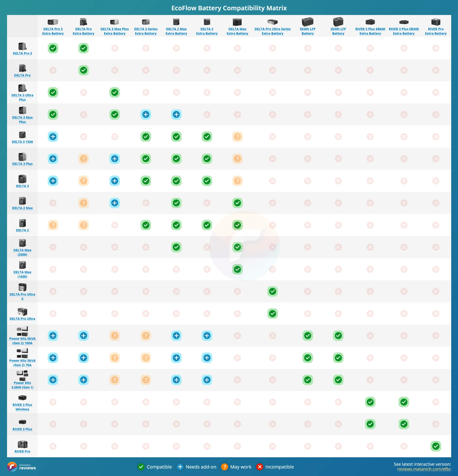
Task: Click DELTA 3 row add-on icon under DELTA 3 Max Plus
Action: tap(115, 181)
